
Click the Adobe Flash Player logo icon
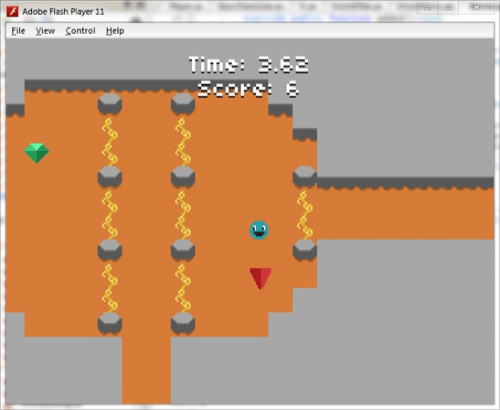12,12
